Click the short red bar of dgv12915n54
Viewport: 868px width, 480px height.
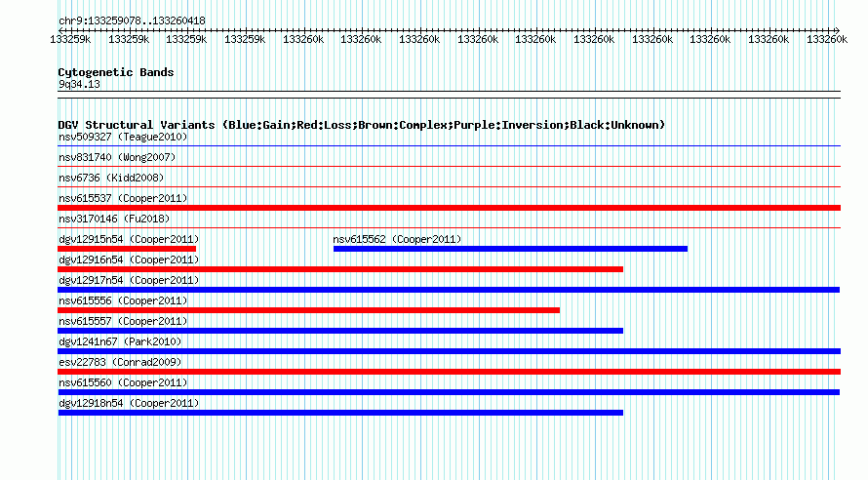click(x=127, y=249)
